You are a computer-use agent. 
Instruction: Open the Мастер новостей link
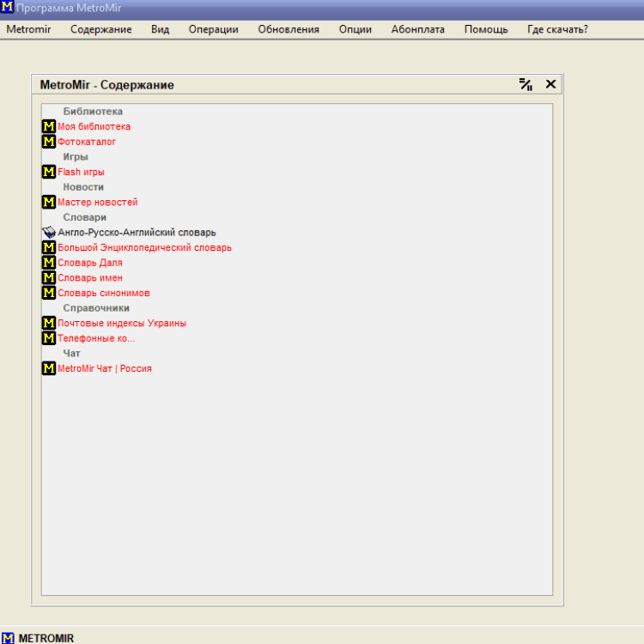coord(98,203)
